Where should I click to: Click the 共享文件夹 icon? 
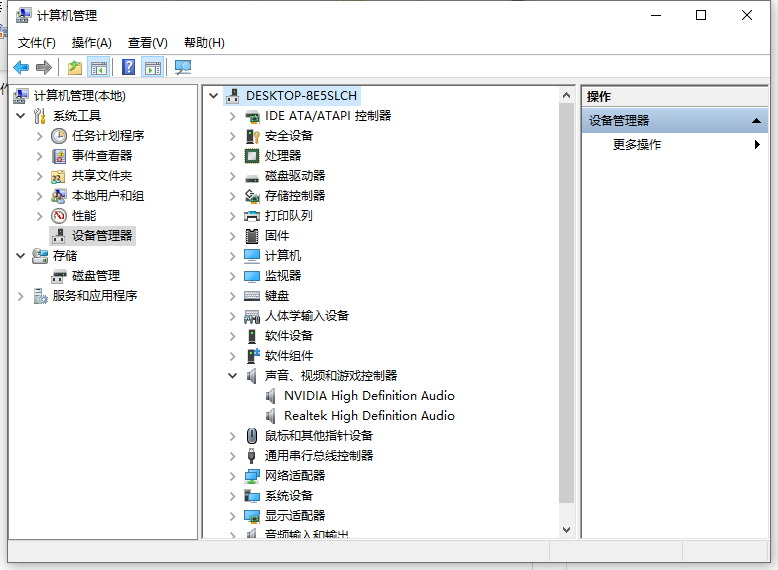58,176
